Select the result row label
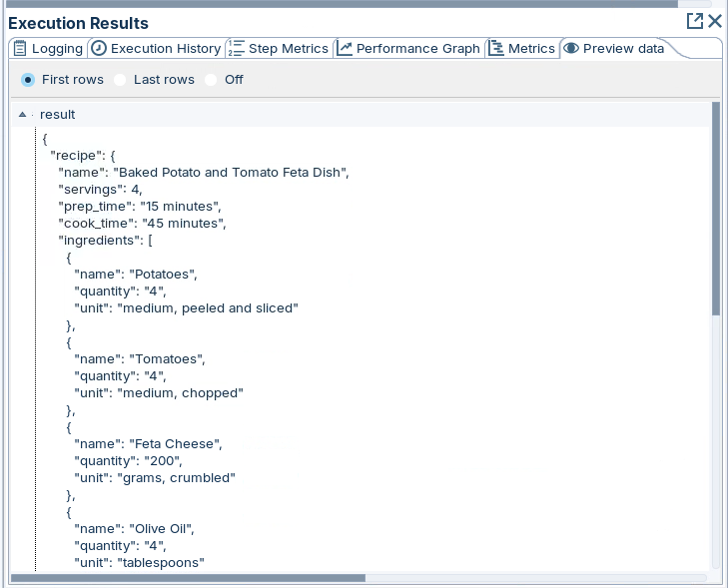The height and width of the screenshot is (588, 728). coord(57,115)
